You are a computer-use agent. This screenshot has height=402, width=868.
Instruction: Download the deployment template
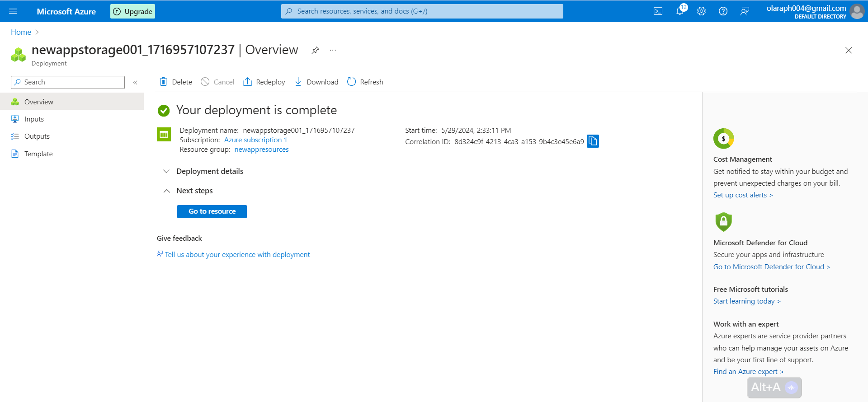tap(316, 82)
